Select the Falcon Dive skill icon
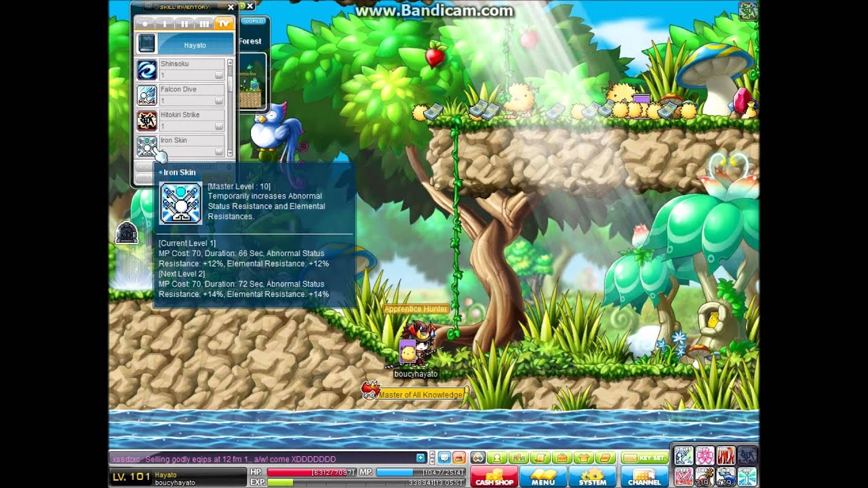Image resolution: width=868 pixels, height=488 pixels. coord(146,95)
